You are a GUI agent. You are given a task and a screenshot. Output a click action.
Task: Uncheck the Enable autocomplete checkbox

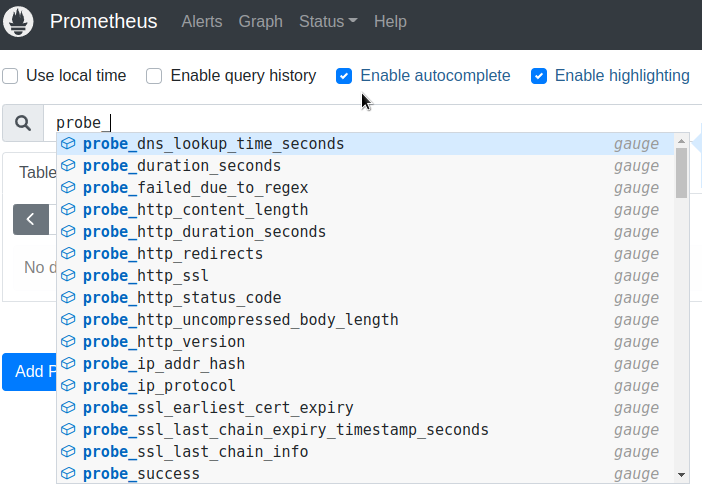tap(344, 76)
